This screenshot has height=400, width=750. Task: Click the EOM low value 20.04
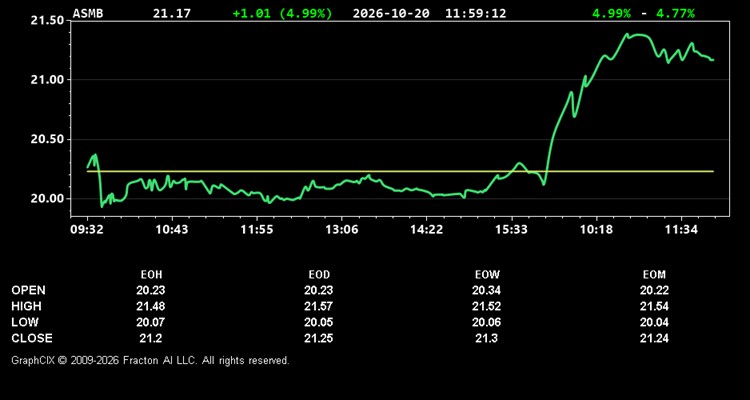(x=654, y=322)
